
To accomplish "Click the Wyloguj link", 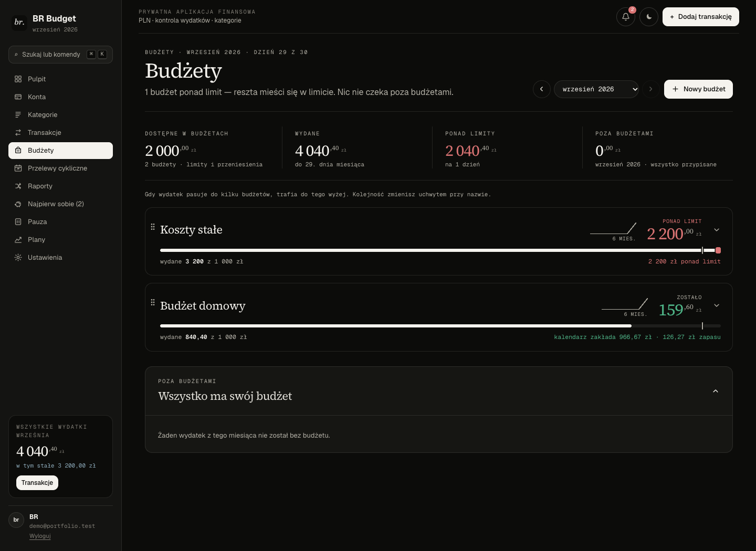I will coord(40,536).
